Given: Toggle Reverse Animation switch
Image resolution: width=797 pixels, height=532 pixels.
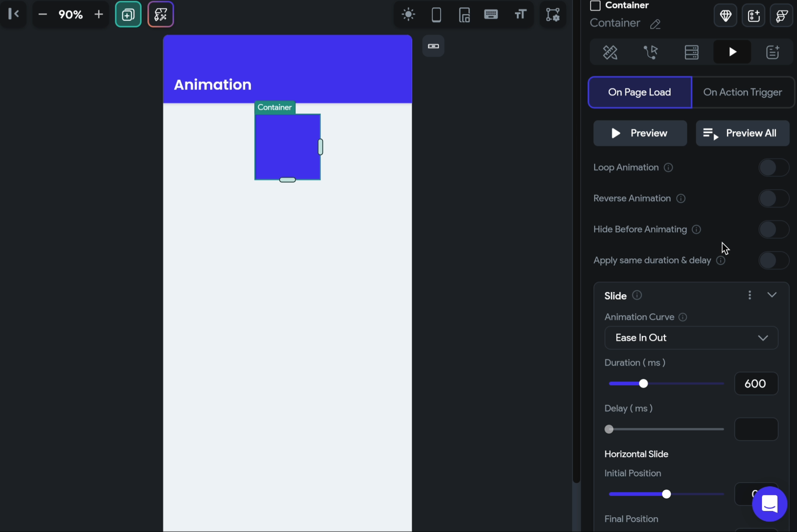Looking at the screenshot, I should 774,199.
